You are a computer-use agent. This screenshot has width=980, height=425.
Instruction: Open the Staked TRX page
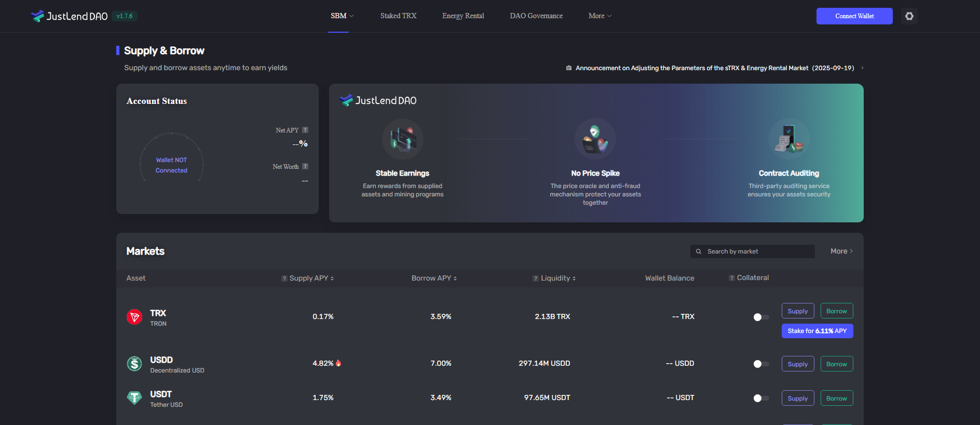coord(398,16)
